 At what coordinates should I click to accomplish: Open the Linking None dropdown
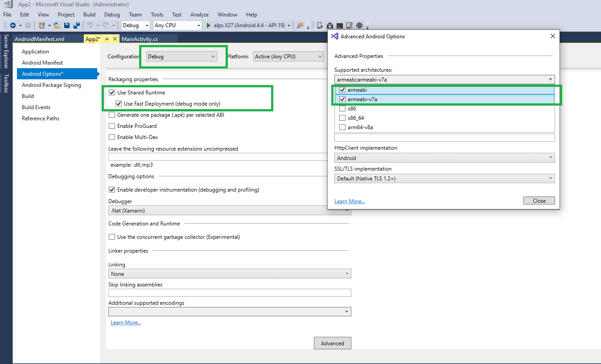click(x=230, y=274)
